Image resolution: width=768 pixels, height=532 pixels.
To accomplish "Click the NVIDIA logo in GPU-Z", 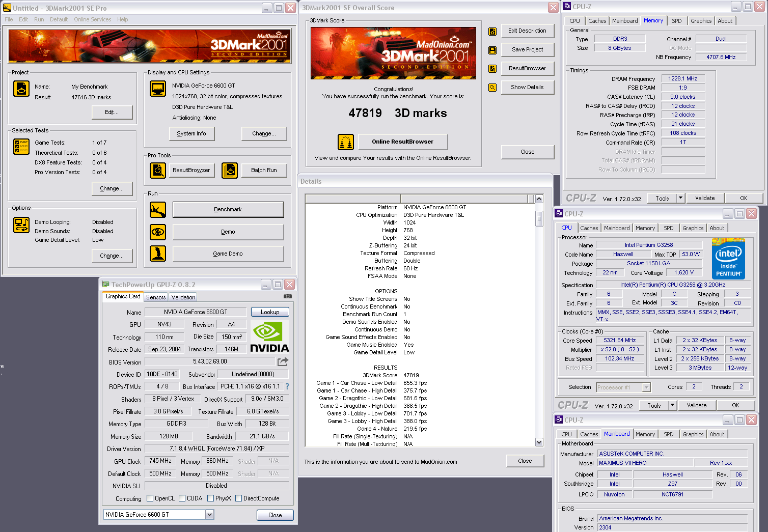I will point(270,337).
